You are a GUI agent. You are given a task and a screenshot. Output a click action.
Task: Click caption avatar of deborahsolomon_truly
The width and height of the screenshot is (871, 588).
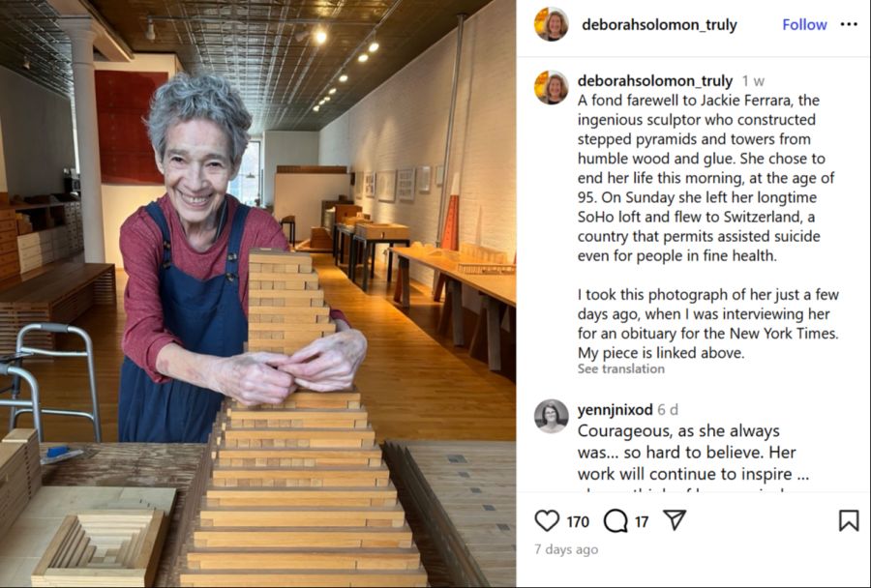click(x=551, y=87)
